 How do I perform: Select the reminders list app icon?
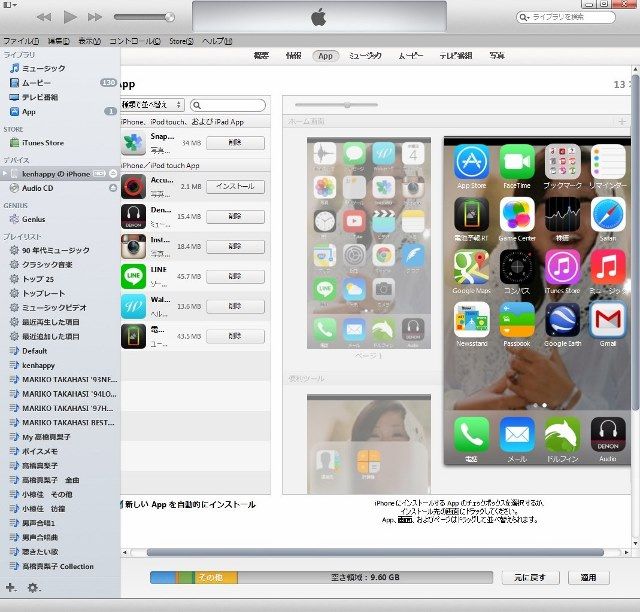point(608,162)
